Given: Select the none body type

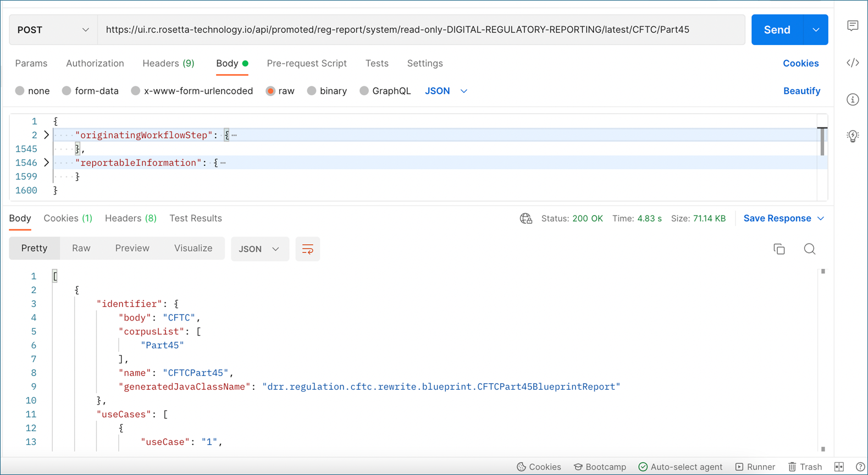Looking at the screenshot, I should click(32, 91).
